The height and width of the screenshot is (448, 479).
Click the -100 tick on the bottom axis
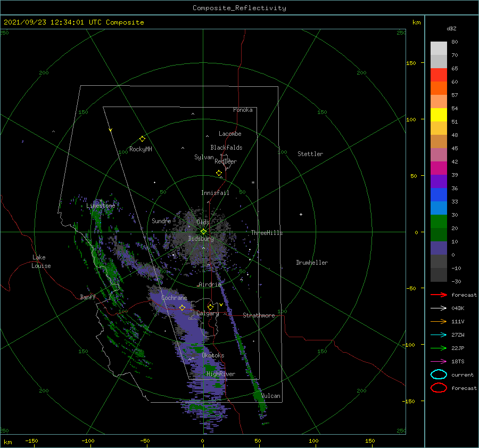point(88,441)
